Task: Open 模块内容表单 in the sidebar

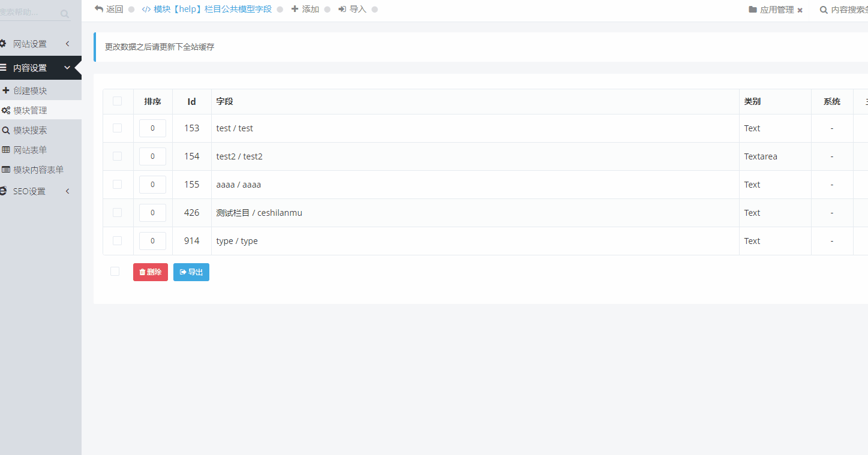Action: pos(41,170)
